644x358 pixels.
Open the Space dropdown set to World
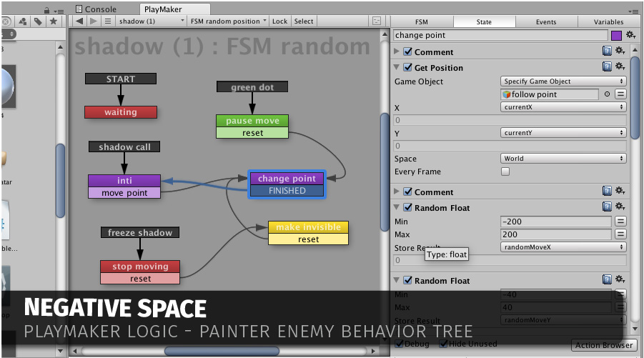tap(563, 159)
